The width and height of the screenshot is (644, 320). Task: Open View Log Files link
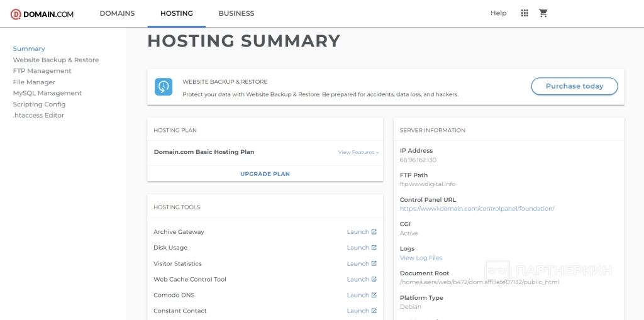[421, 258]
